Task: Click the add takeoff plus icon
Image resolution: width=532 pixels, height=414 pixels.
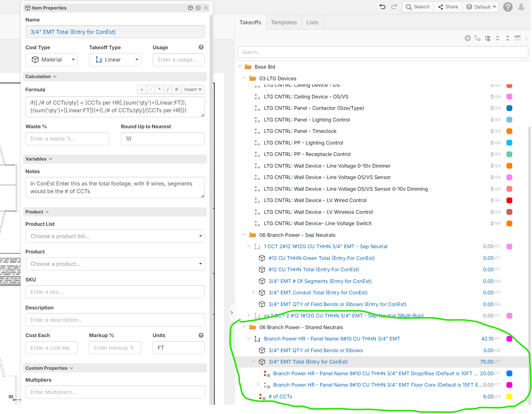Action: pyautogui.click(x=467, y=38)
